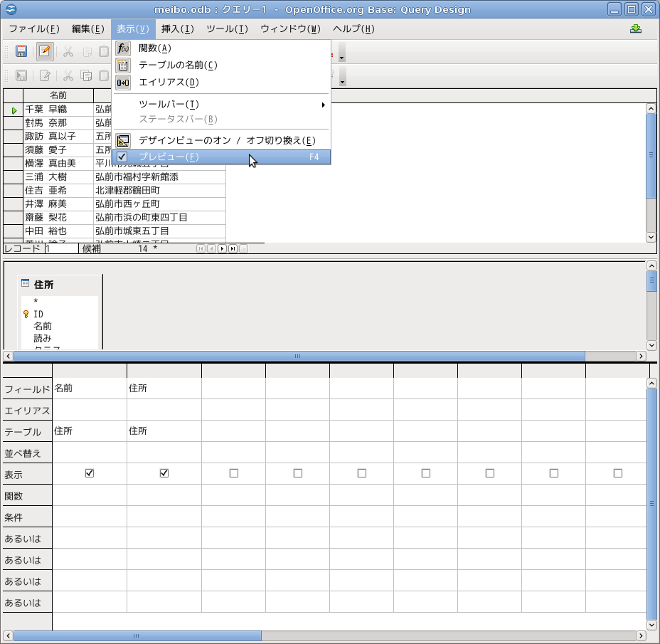Image resolution: width=660 pixels, height=644 pixels.
Task: Jump to last record with navigation button
Action: [x=233, y=248]
